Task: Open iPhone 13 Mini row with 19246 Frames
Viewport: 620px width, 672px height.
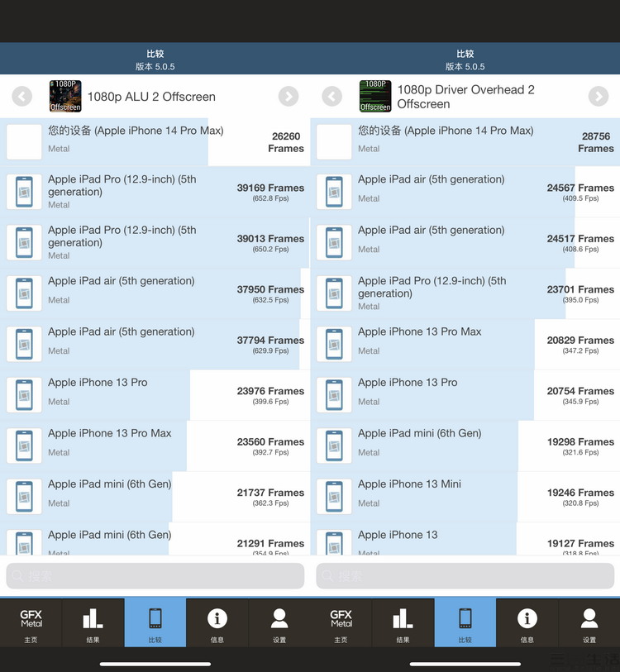Action: (x=465, y=497)
